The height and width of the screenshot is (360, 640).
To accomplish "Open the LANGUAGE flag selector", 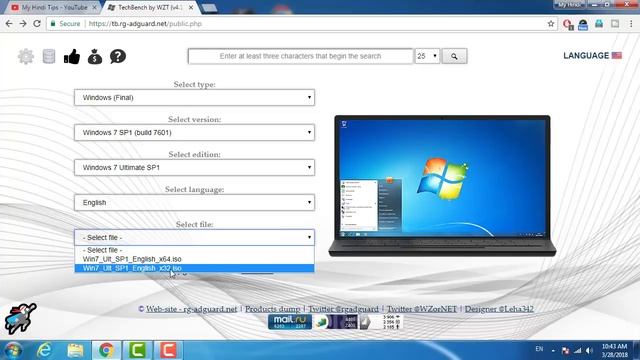I will [592, 56].
